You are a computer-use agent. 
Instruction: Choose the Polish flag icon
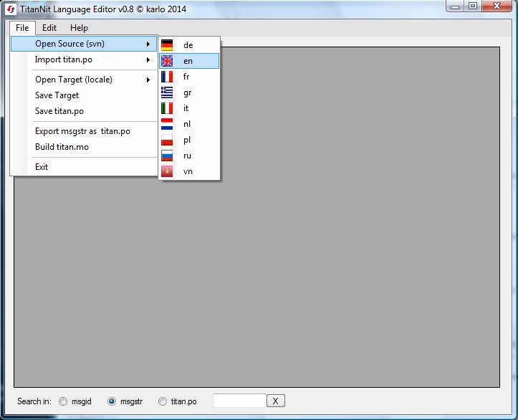pos(167,140)
